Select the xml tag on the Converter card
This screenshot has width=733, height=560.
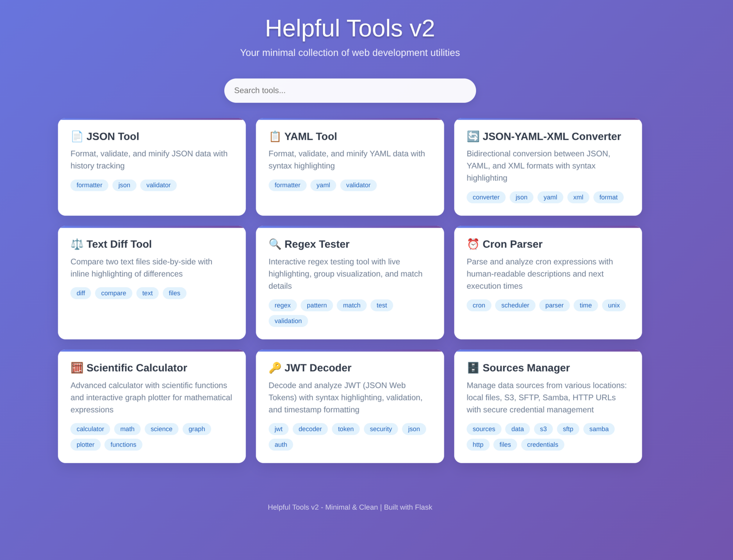tap(578, 197)
